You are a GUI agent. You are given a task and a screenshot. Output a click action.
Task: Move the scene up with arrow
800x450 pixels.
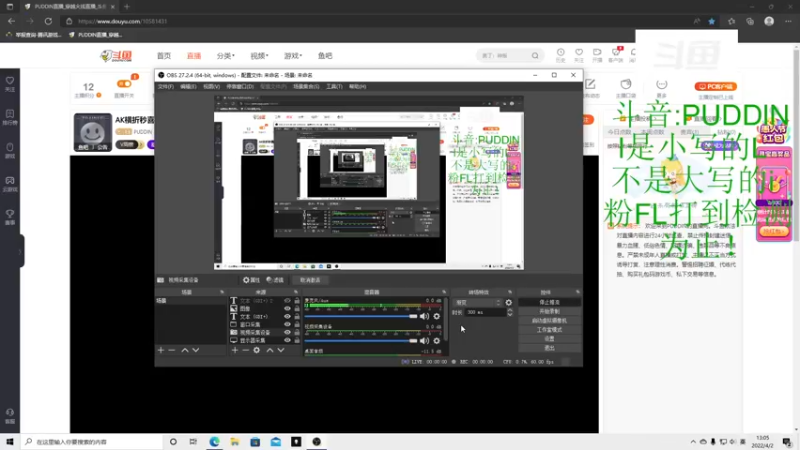(x=185, y=350)
